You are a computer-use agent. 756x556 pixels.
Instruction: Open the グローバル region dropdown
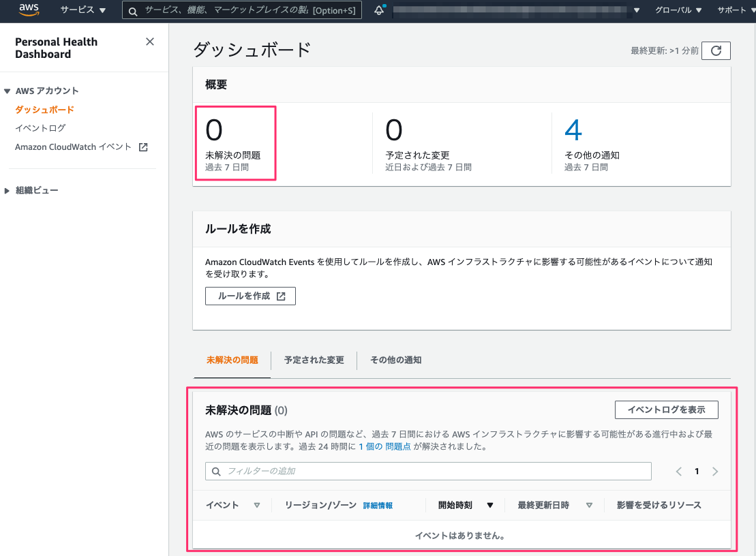(678, 10)
